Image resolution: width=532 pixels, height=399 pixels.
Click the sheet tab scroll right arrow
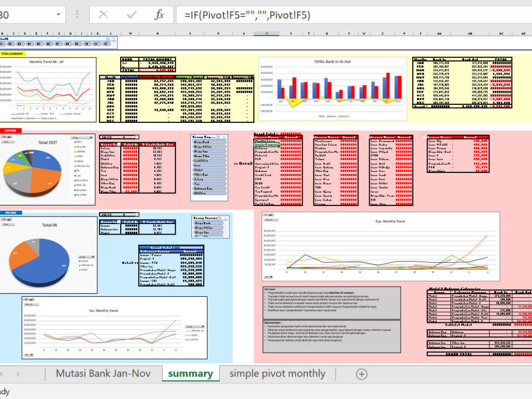tap(18, 374)
